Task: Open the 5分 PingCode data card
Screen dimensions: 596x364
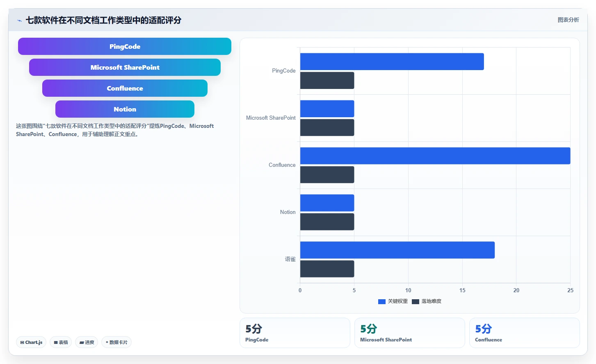Action: pos(295,333)
